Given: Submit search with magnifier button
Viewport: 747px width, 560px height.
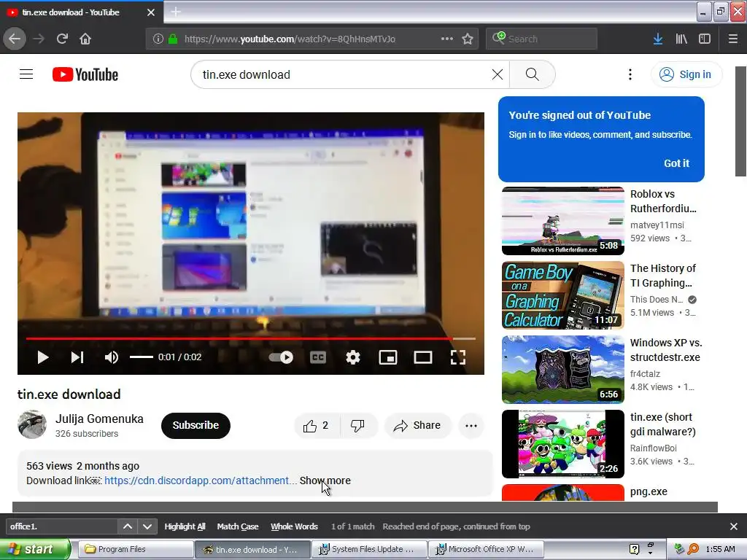Looking at the screenshot, I should 532,74.
